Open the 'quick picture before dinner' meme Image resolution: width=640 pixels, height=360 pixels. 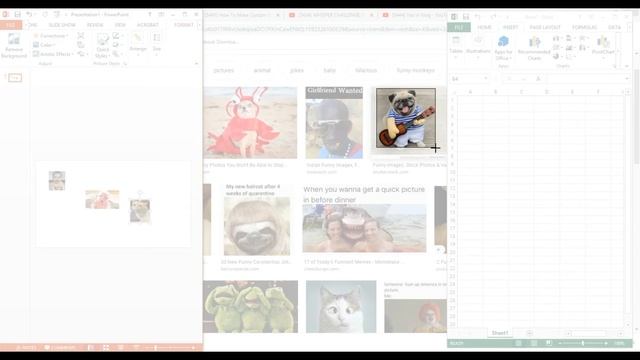coord(364,219)
